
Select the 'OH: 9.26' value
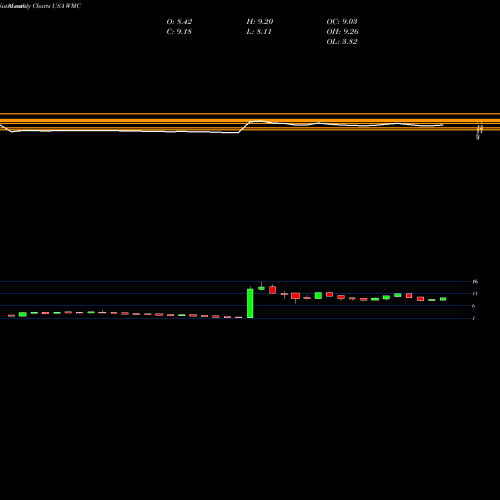(342, 32)
